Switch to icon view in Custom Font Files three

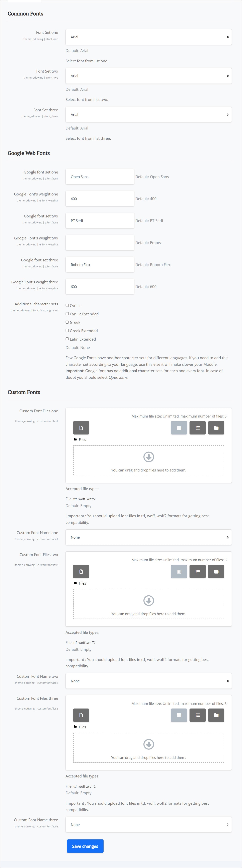(x=179, y=715)
